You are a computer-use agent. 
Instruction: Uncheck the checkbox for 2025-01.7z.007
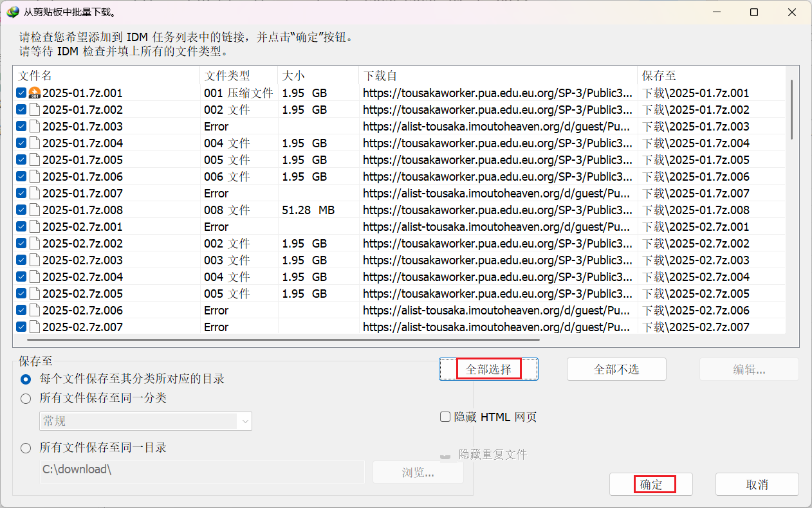(x=21, y=194)
